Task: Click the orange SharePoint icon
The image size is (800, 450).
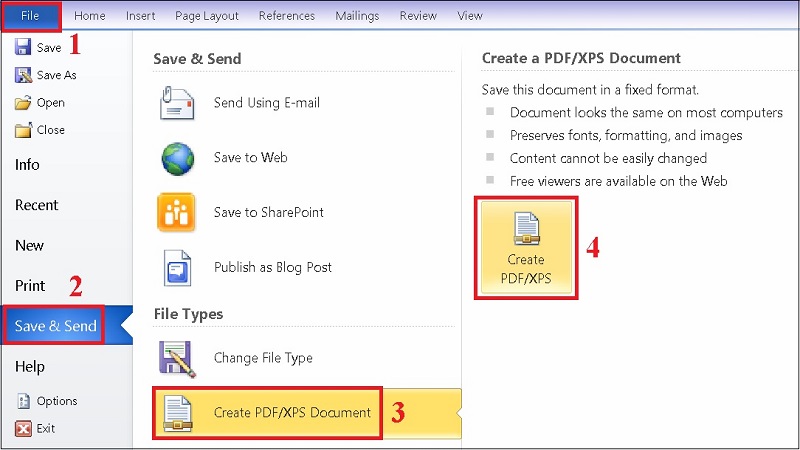Action: click(176, 212)
